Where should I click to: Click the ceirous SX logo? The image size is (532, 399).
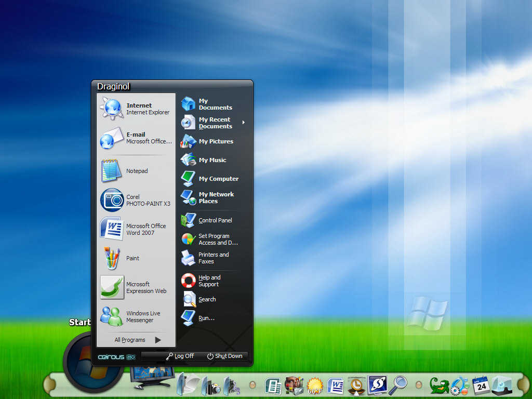point(116,357)
